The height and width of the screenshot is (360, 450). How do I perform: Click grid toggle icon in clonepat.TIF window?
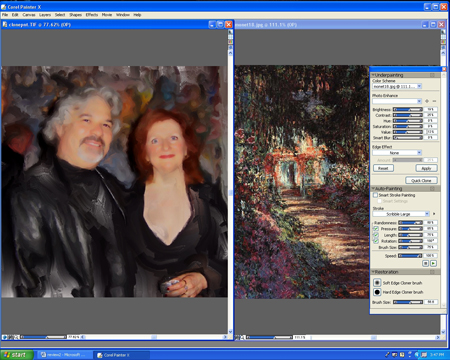[230, 37]
